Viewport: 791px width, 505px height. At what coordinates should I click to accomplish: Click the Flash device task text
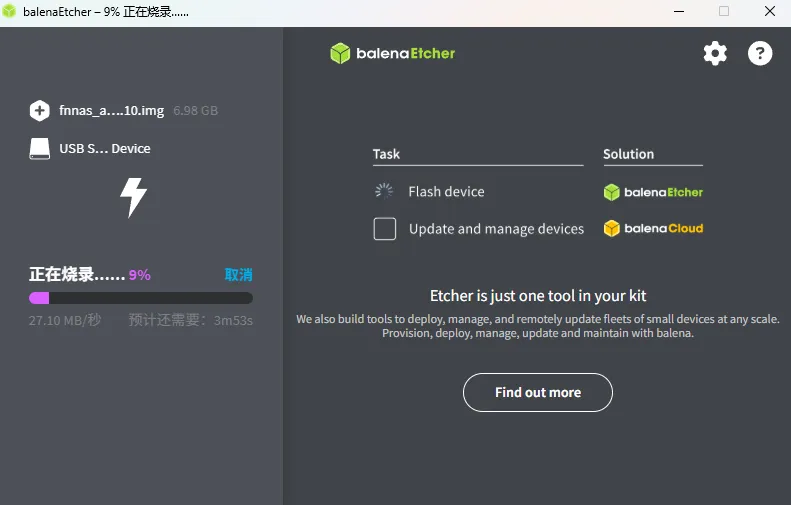[446, 192]
